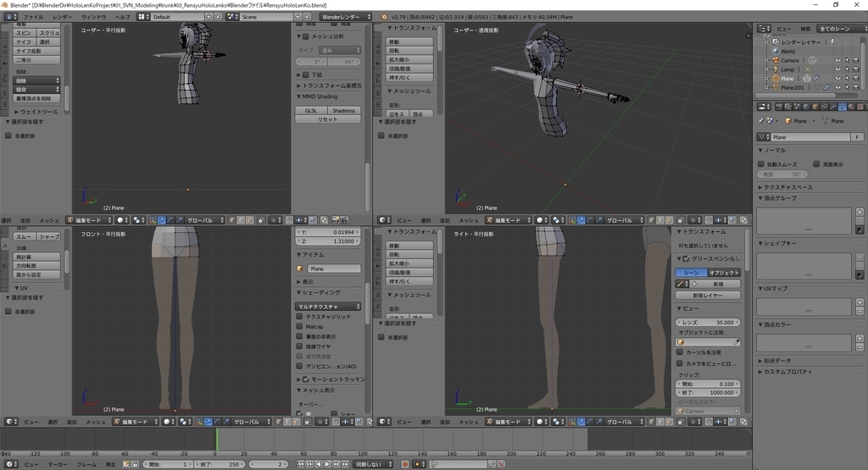The image size is (868, 470).
Task: Open the World properties tab
Action: (x=806, y=107)
